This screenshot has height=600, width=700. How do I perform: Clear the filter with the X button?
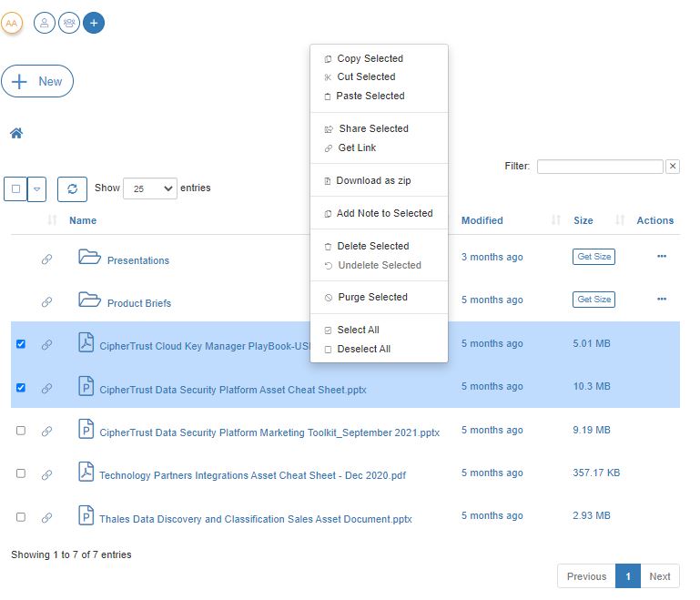point(673,167)
